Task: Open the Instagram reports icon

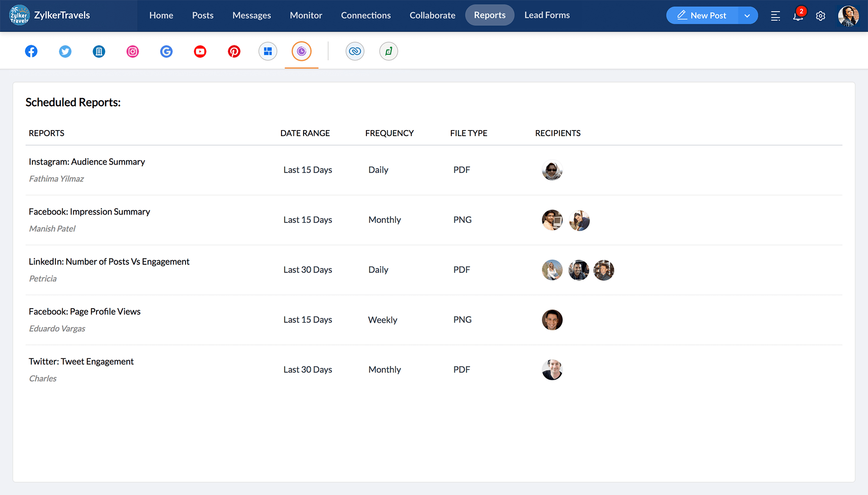Action: coord(132,51)
